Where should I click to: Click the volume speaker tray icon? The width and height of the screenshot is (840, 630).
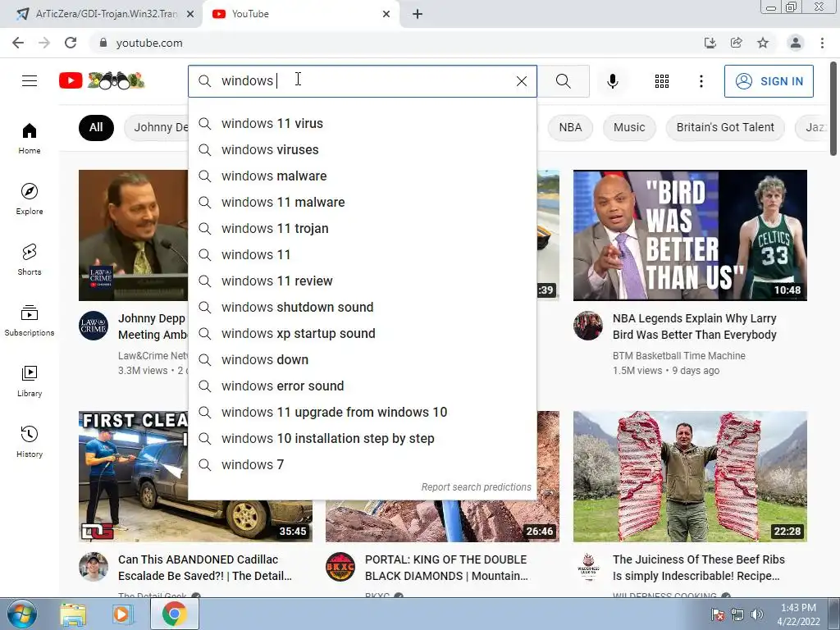pyautogui.click(x=756, y=614)
